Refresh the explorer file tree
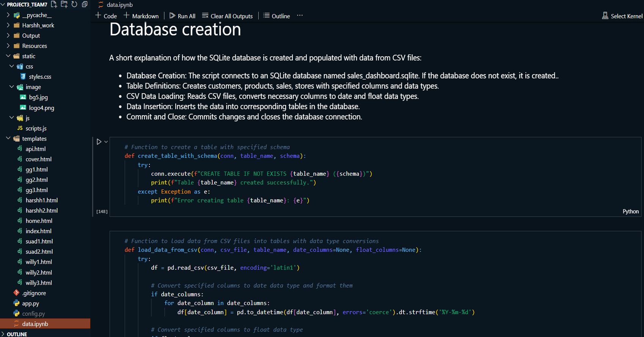Viewport: 644px width, 337px height. click(x=74, y=5)
